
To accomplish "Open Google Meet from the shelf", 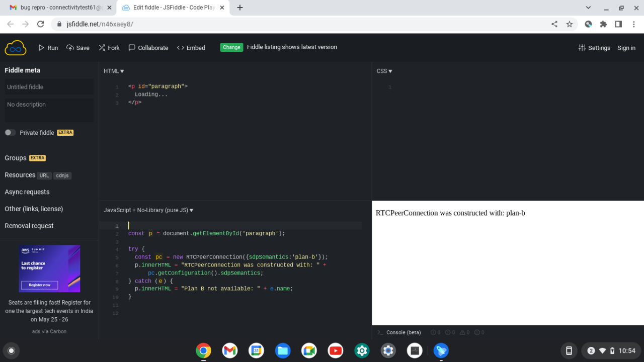I will coord(309,350).
